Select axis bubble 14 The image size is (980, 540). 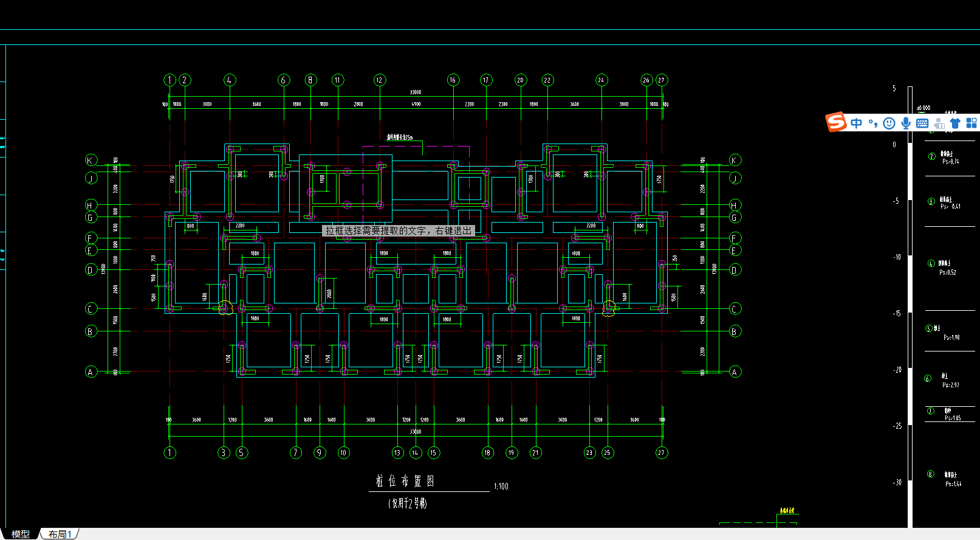(x=416, y=452)
